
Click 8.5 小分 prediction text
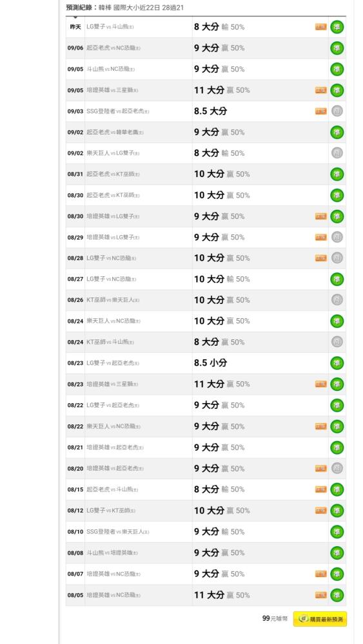coord(210,363)
